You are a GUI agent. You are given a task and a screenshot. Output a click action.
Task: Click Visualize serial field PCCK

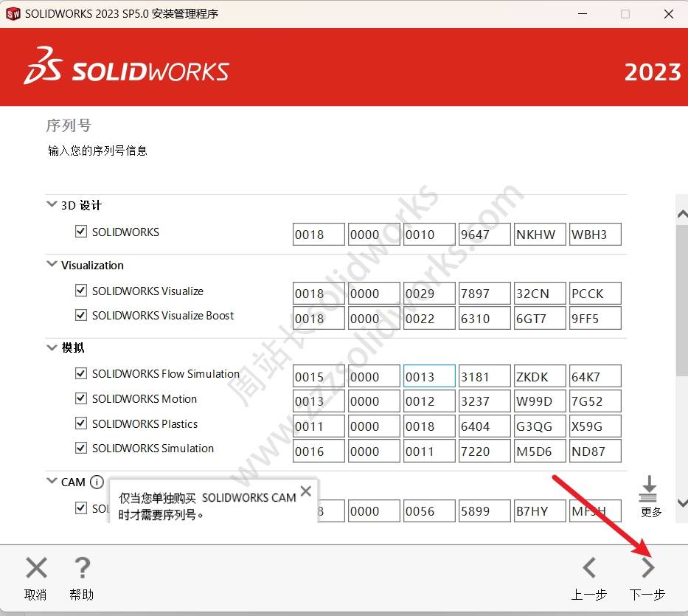tap(595, 293)
